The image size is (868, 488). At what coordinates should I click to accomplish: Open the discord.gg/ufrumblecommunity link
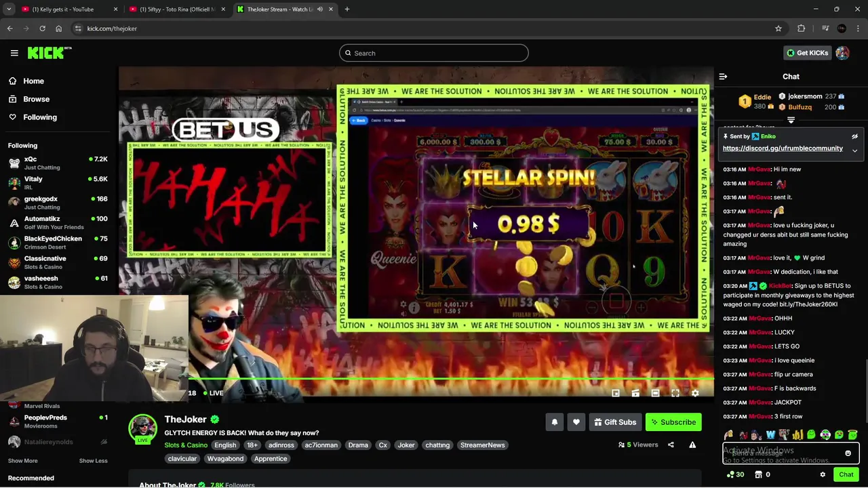[x=783, y=148]
